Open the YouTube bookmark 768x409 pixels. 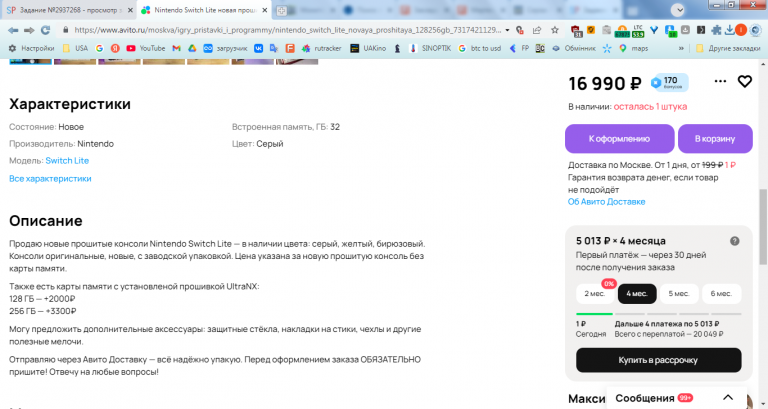pos(145,48)
